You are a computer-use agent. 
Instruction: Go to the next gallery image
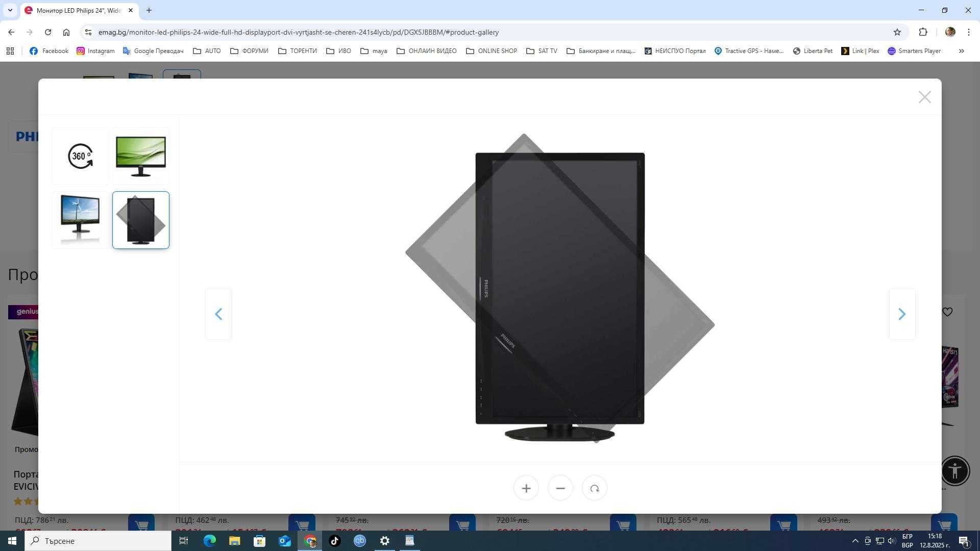(x=902, y=314)
